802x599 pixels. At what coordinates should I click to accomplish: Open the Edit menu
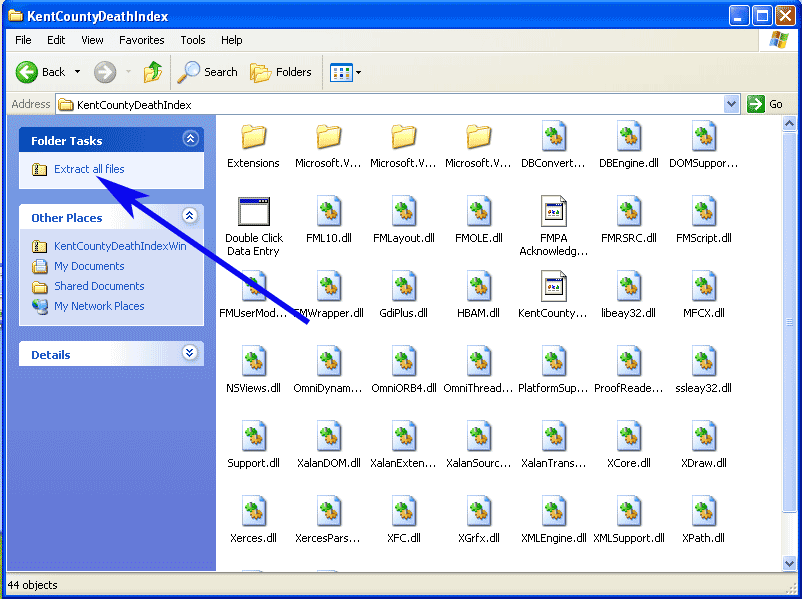pos(56,40)
